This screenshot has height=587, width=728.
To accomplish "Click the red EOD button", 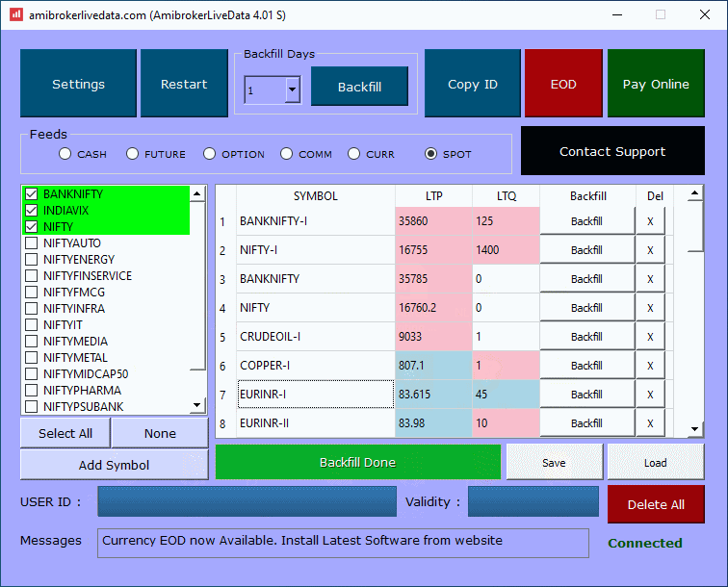I will tap(563, 84).
